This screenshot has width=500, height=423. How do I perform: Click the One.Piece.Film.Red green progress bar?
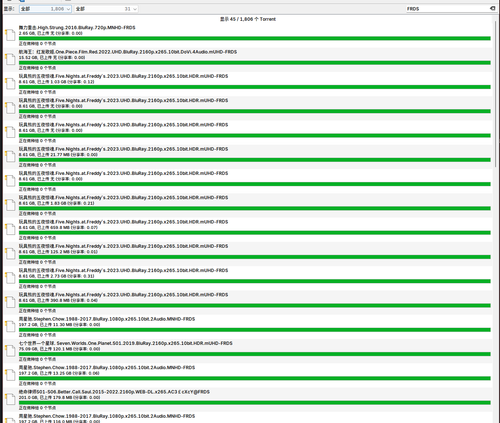pyautogui.click(x=255, y=63)
